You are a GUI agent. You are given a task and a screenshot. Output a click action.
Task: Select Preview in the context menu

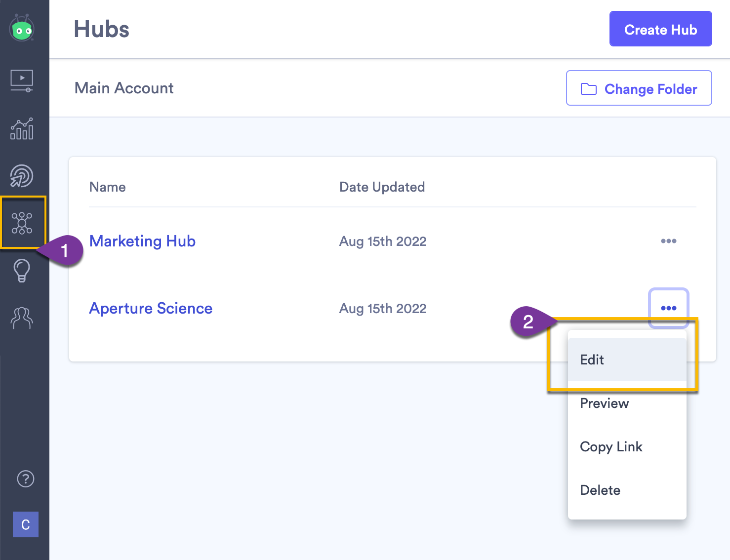(604, 403)
